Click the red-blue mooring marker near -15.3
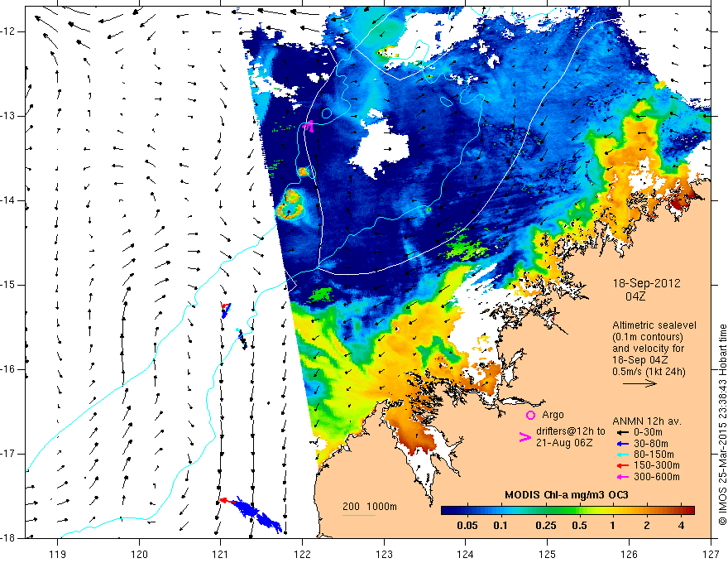 point(226,310)
